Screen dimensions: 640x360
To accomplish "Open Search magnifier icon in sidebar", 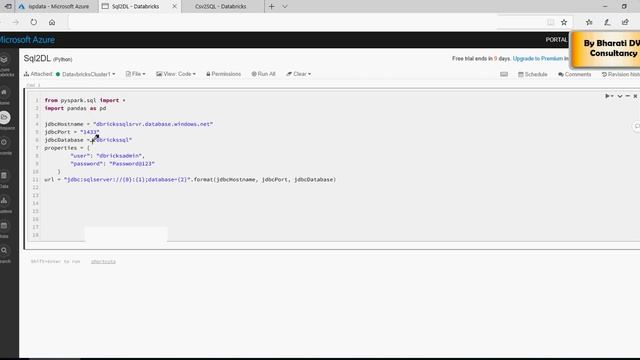I will [4, 251].
